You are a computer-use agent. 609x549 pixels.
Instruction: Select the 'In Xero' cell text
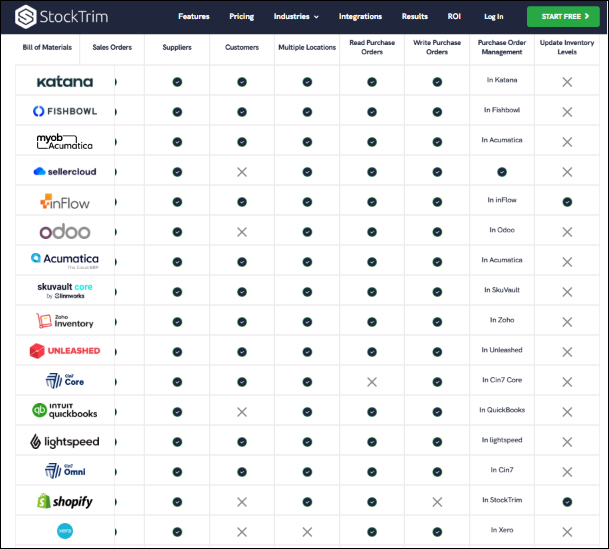pos(502,530)
